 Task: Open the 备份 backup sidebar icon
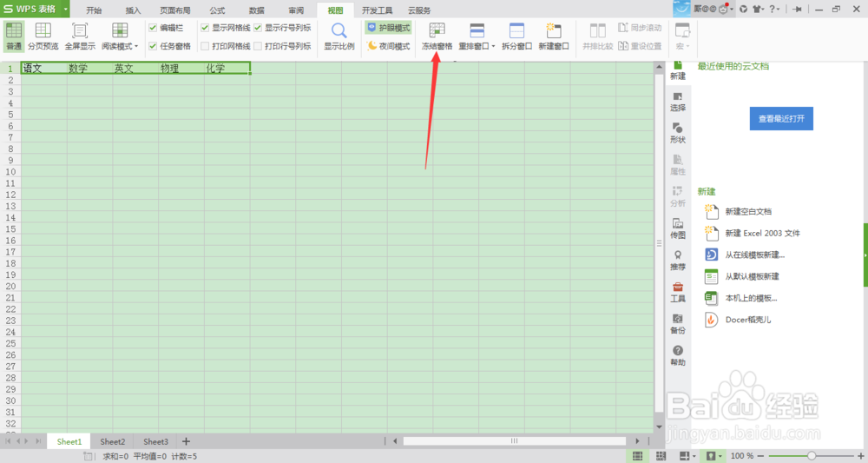(678, 324)
